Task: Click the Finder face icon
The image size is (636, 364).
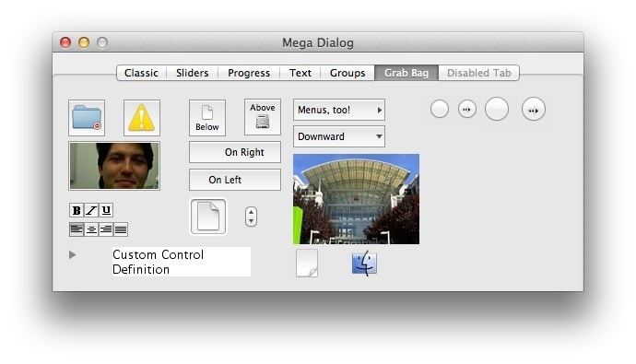Action: 364,264
